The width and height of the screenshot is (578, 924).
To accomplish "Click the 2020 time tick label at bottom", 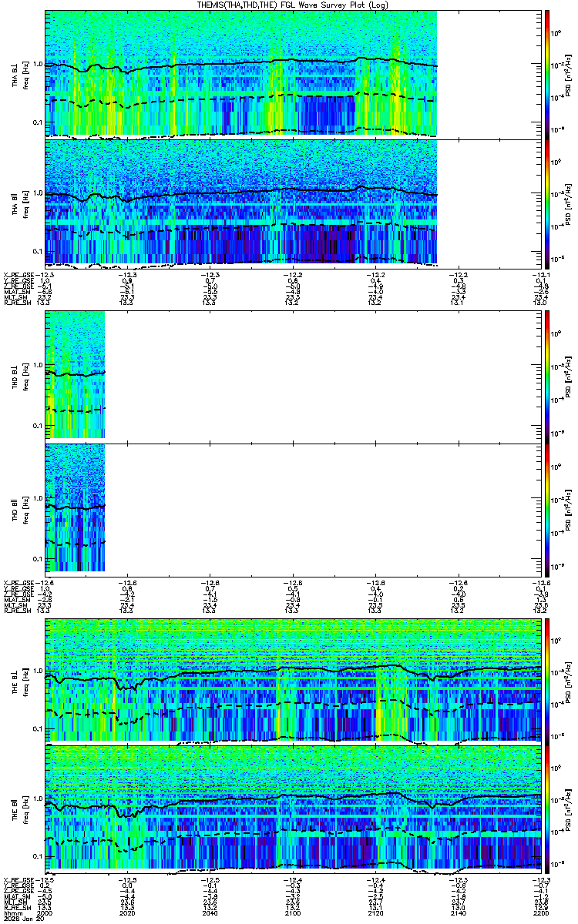I will [x=128, y=912].
